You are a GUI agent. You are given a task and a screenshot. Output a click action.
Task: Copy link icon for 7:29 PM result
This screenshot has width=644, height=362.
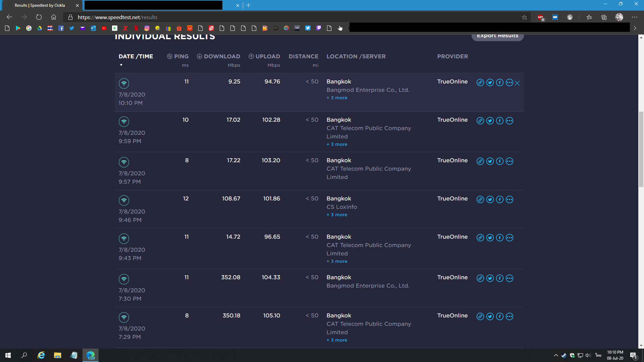click(x=480, y=316)
